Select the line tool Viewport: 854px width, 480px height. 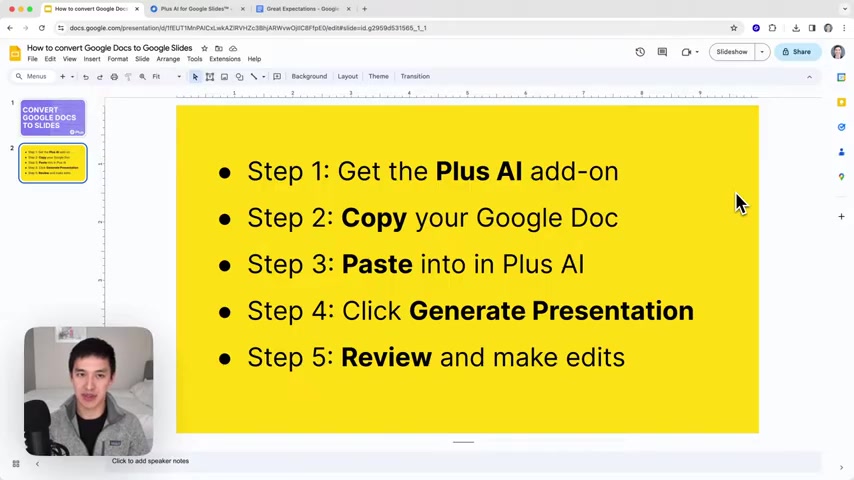coord(254,77)
